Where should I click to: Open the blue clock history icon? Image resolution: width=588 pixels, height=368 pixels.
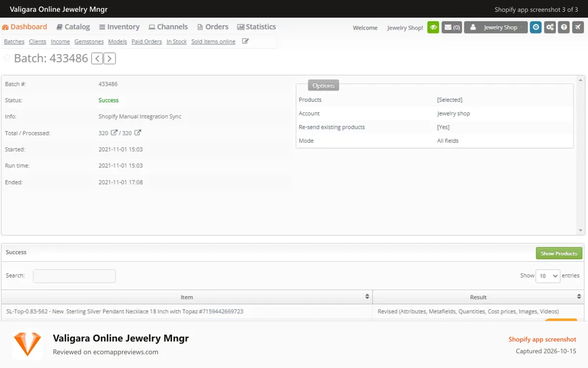[536, 27]
